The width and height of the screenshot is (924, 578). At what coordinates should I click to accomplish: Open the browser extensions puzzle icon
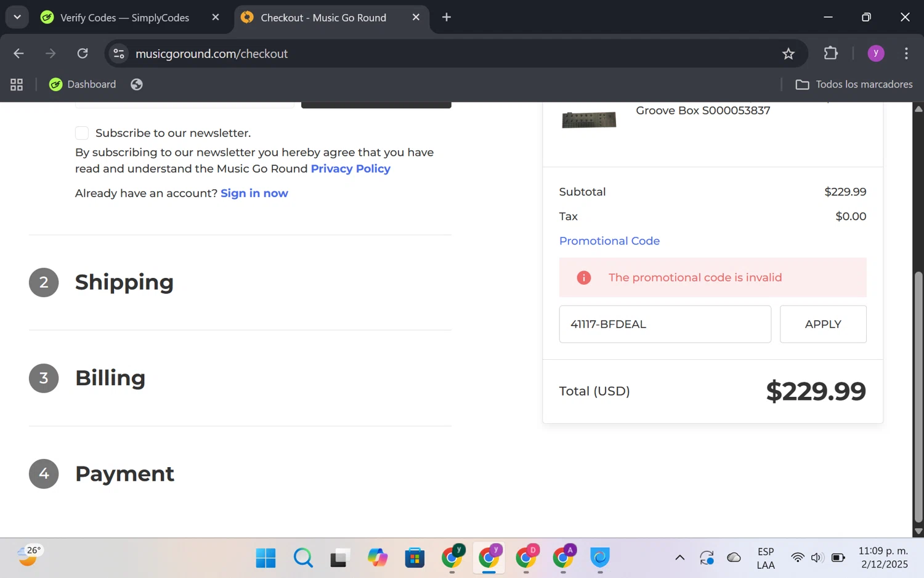(x=831, y=54)
